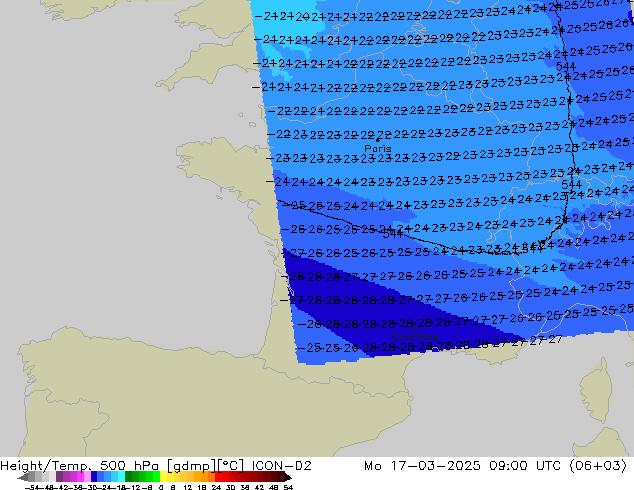Pick the dark blue legend swatch above -30
Viewport: 634px width, 490px height.
tap(94, 476)
